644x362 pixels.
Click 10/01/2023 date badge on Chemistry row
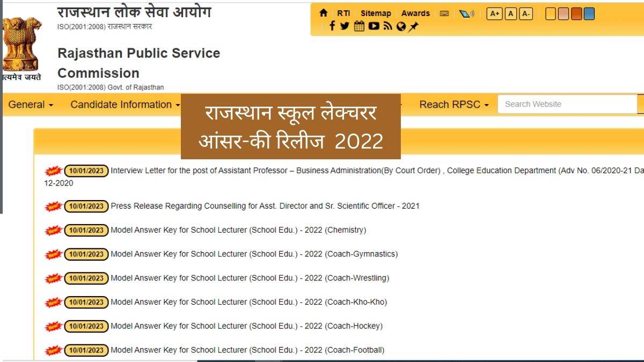point(86,231)
